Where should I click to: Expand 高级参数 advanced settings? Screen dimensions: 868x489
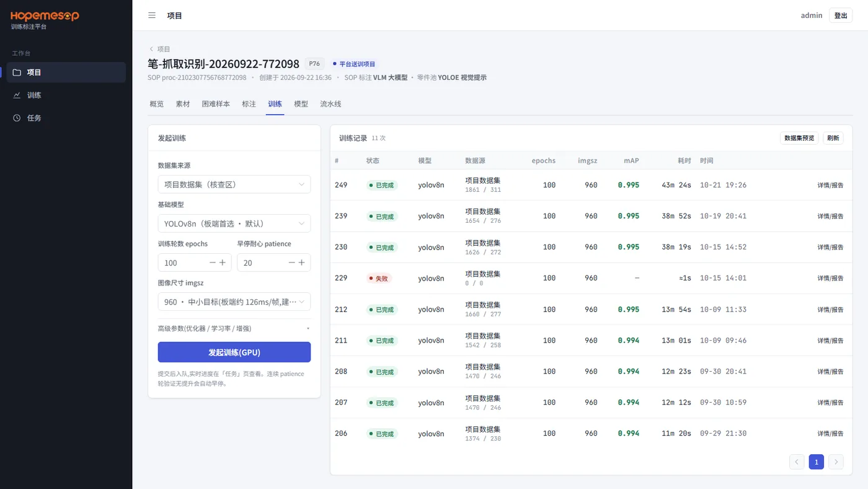(234, 328)
